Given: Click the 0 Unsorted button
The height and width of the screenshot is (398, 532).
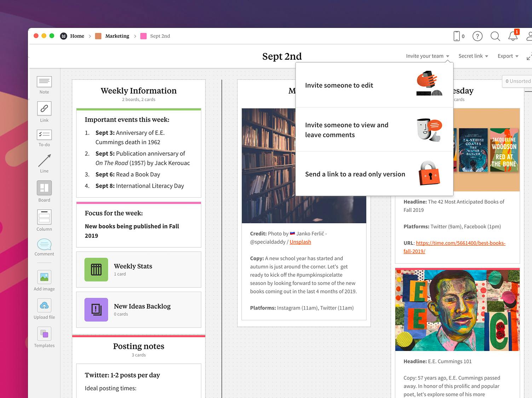Looking at the screenshot, I should click(x=517, y=81).
